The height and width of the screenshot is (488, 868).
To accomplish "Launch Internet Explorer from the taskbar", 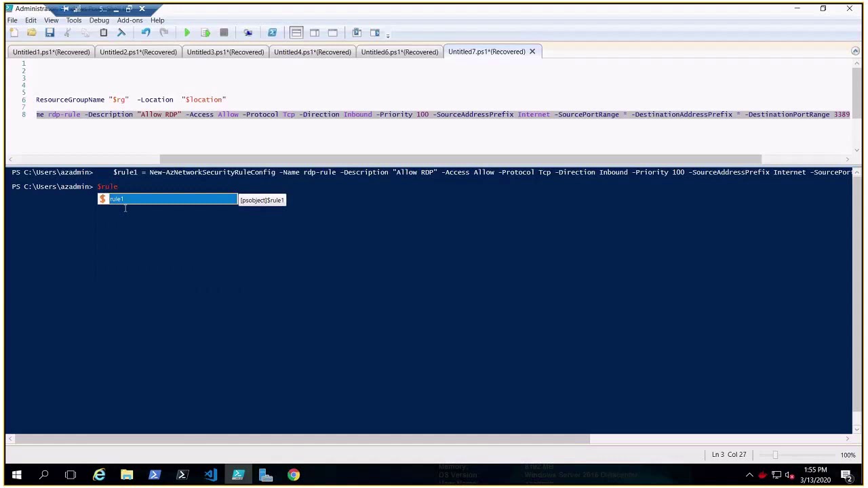I will pos(99,474).
